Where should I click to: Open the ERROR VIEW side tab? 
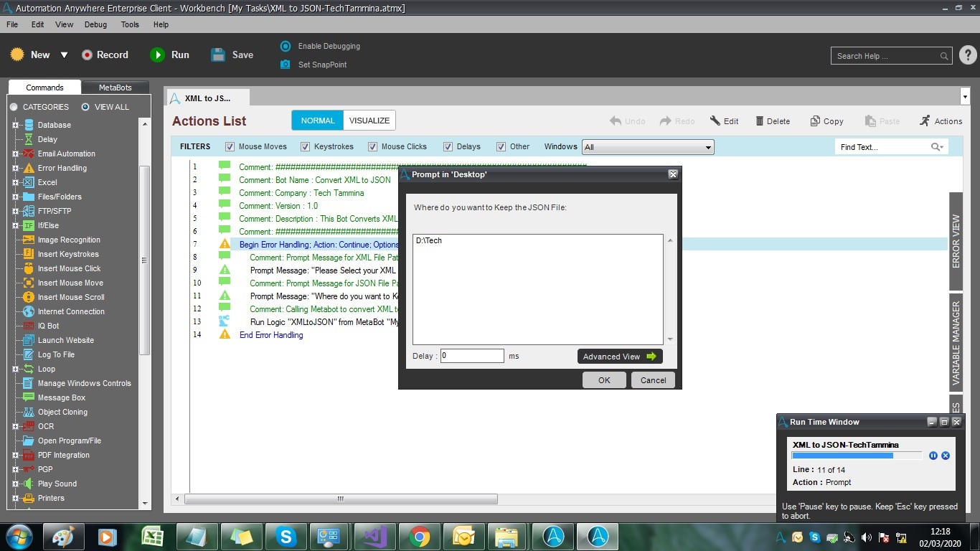956,241
